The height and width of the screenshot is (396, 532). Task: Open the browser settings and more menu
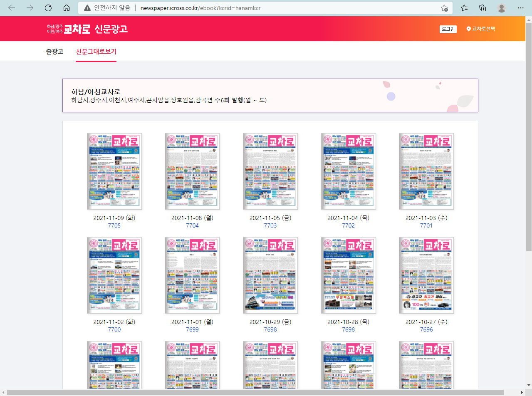pyautogui.click(x=521, y=8)
